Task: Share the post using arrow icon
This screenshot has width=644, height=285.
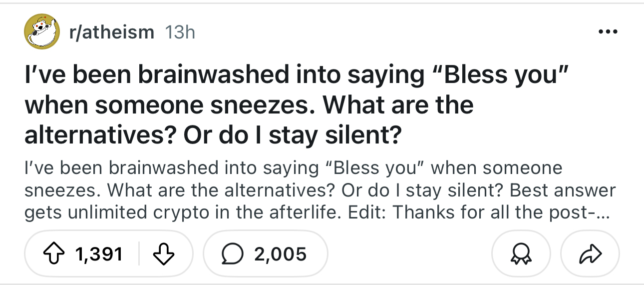Action: (x=590, y=254)
